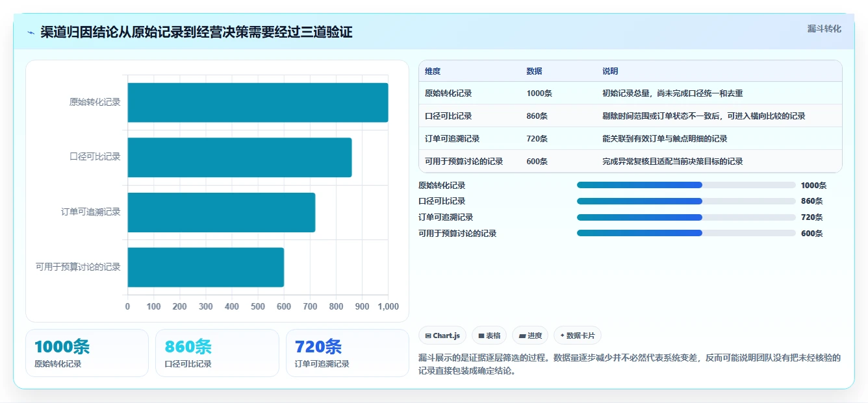Click the chart y-axis label 原始转化记录
The image size is (868, 403).
tap(95, 102)
